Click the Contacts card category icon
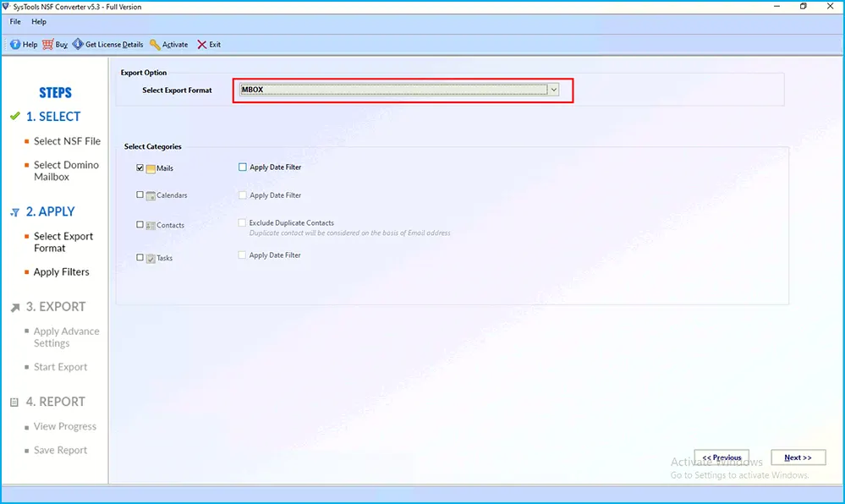 pyautogui.click(x=151, y=225)
